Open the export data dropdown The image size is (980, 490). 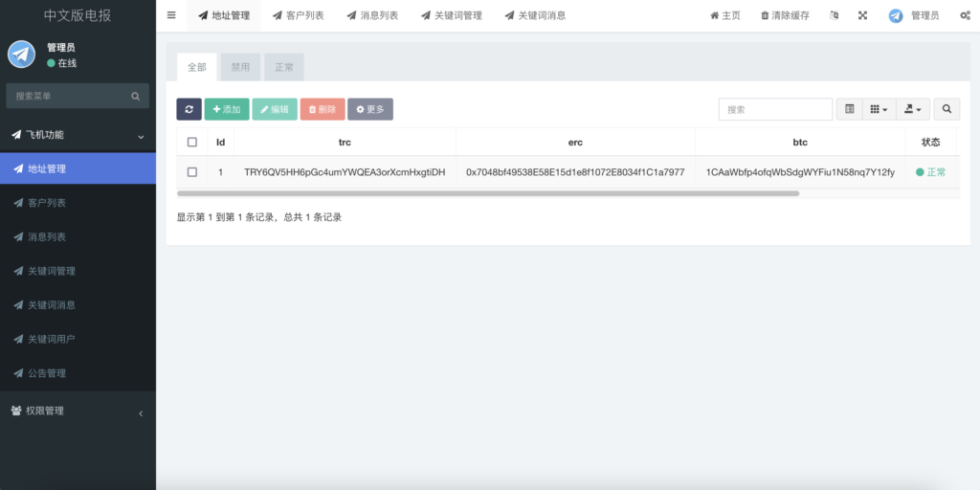pyautogui.click(x=912, y=109)
